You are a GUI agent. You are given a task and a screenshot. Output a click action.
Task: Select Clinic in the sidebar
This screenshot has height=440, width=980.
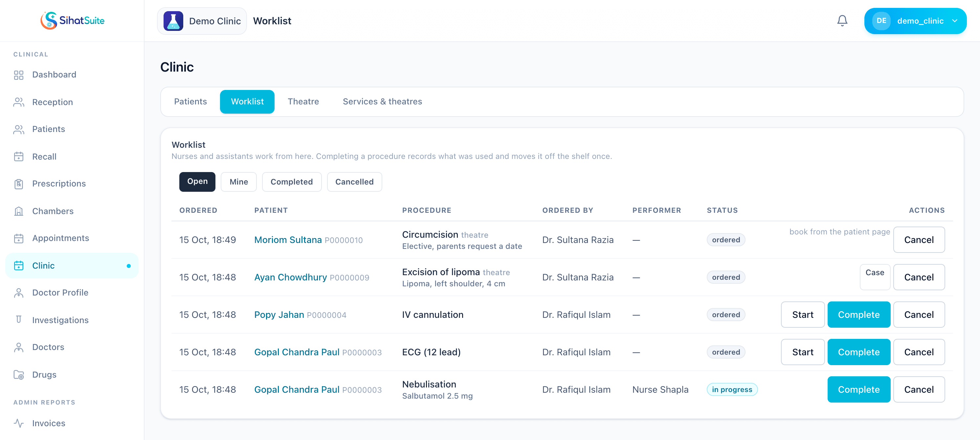pos(72,265)
